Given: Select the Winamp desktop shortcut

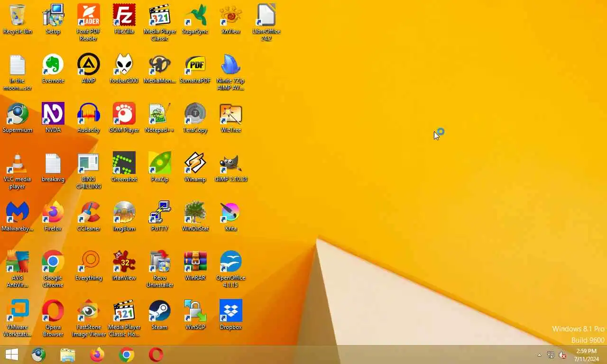Looking at the screenshot, I should [x=195, y=167].
